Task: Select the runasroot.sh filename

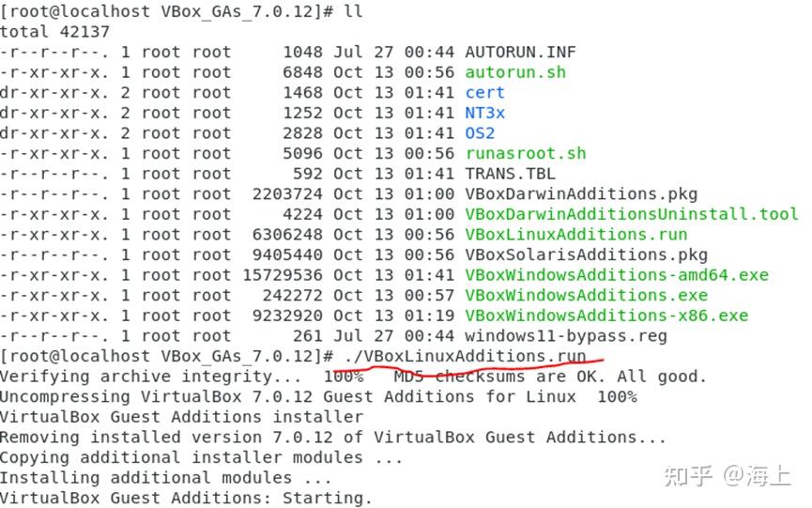Action: click(525, 153)
